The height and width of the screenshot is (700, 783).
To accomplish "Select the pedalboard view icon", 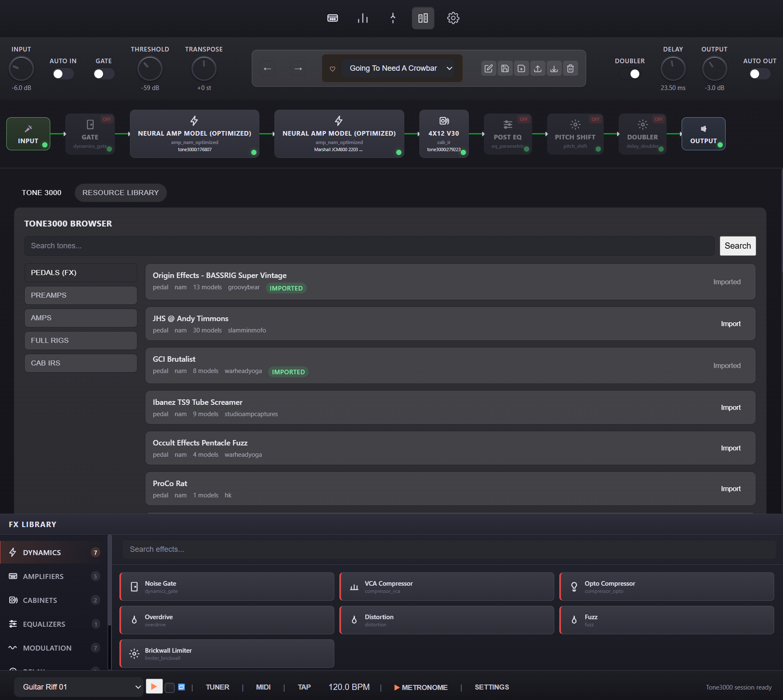I will [x=423, y=18].
